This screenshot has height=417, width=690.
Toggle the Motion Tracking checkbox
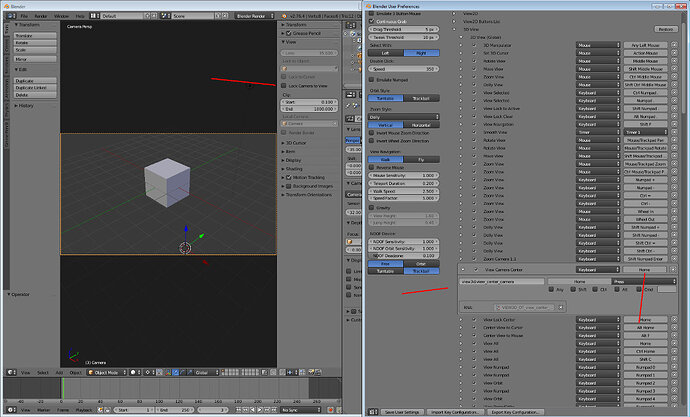289,177
